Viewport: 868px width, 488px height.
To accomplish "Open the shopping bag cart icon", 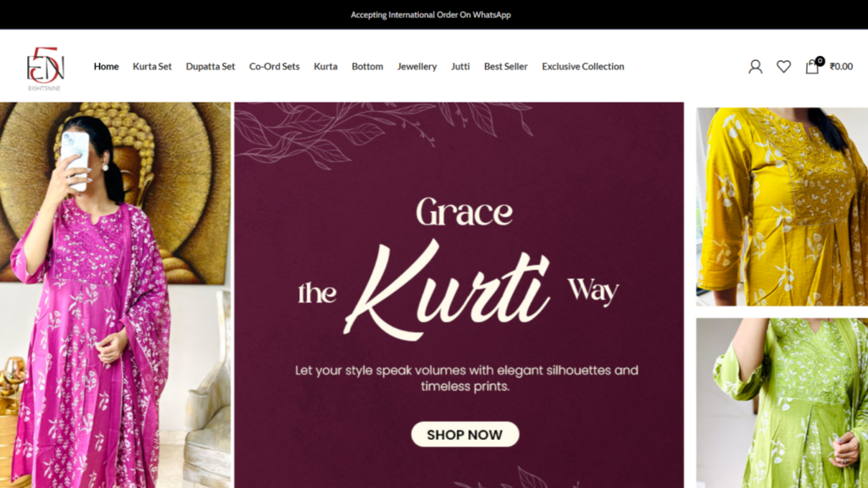I will point(812,66).
